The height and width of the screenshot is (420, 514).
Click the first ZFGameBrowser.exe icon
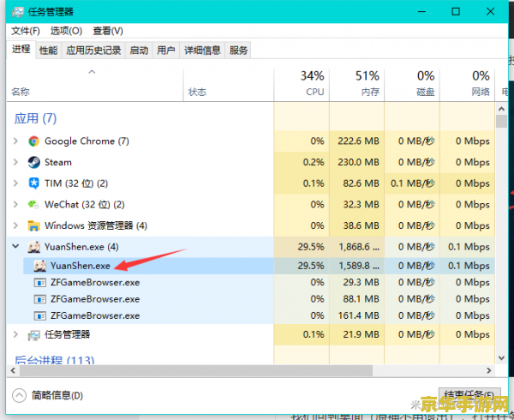(39, 282)
